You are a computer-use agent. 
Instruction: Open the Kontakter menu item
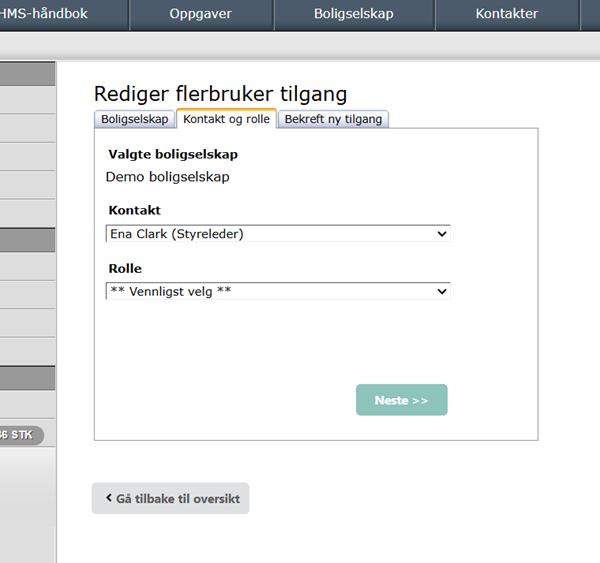click(506, 14)
